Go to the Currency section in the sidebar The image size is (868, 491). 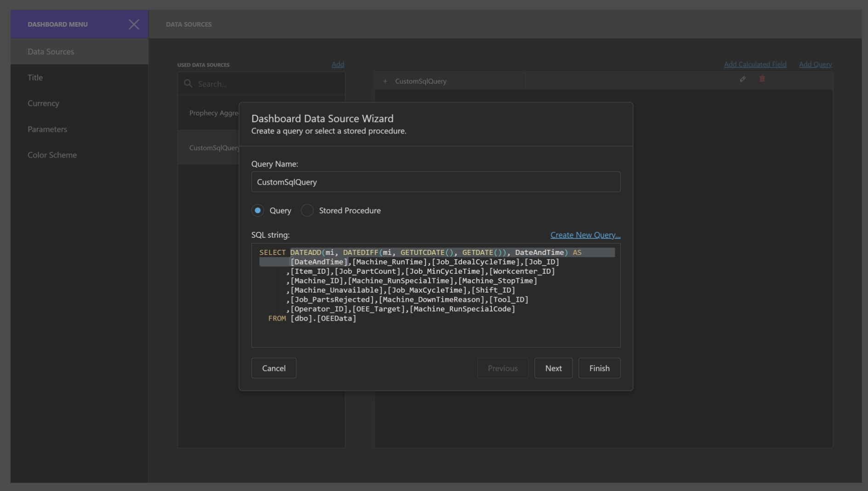43,104
